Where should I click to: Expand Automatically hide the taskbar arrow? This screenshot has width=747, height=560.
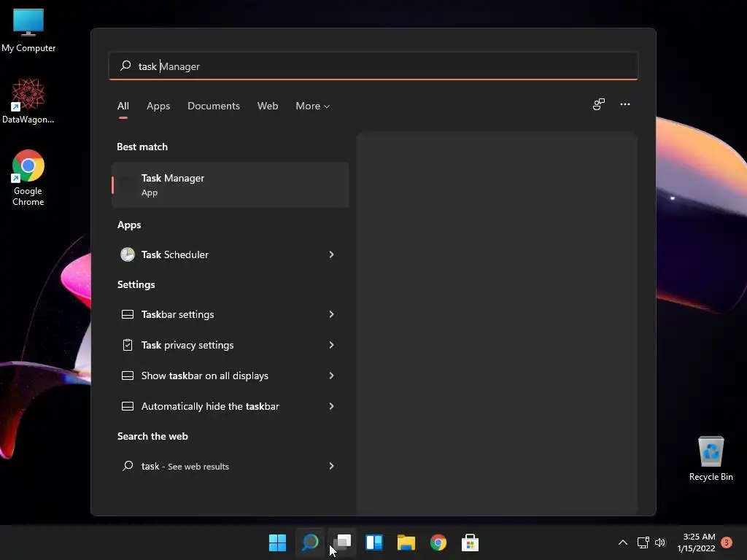pos(332,406)
